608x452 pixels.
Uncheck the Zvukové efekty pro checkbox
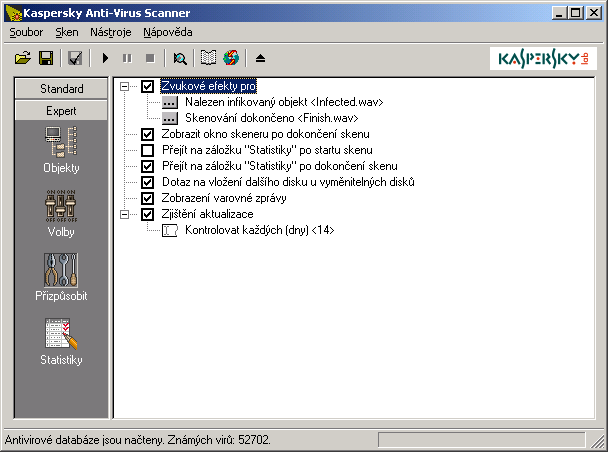pyautogui.click(x=147, y=86)
